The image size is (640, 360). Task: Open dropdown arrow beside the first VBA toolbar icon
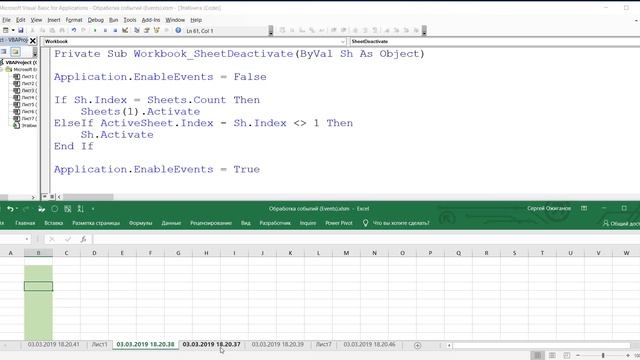pyautogui.click(x=13, y=30)
